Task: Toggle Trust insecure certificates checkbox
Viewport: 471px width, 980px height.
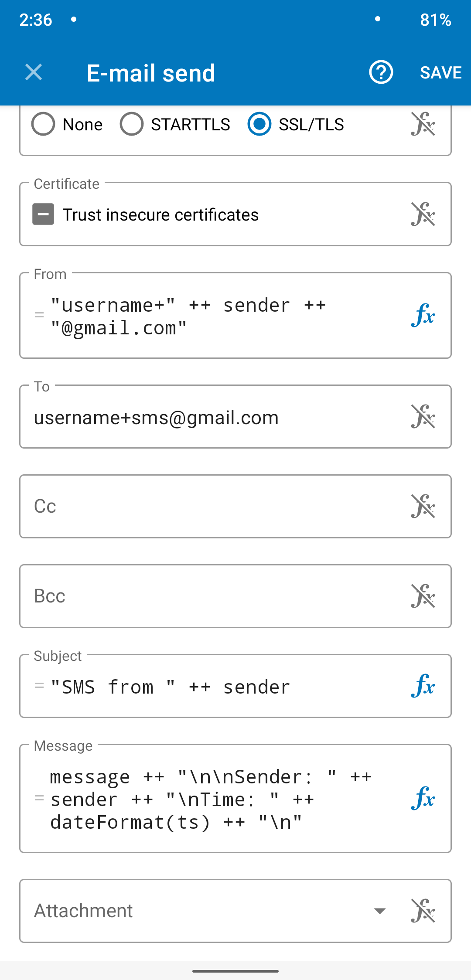Action: pos(43,214)
